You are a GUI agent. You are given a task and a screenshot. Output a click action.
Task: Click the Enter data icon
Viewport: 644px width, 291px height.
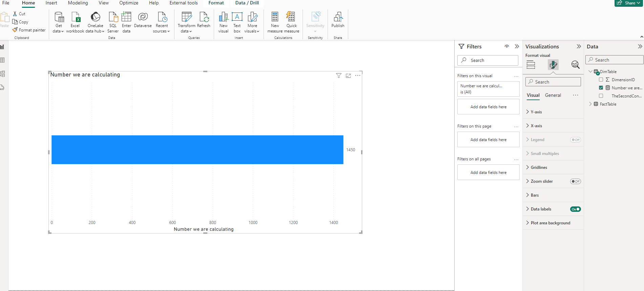[x=126, y=17]
